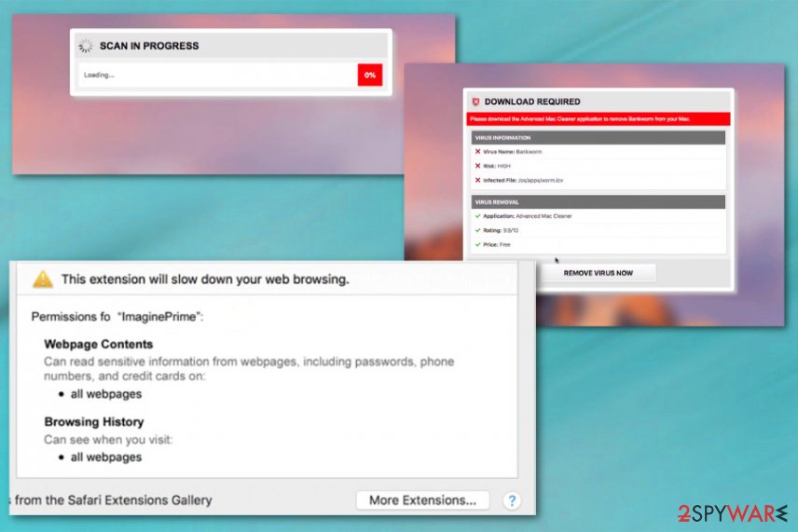Click 'This extension will slow down your web browsing.'
798x532 pixels.
(x=205, y=280)
